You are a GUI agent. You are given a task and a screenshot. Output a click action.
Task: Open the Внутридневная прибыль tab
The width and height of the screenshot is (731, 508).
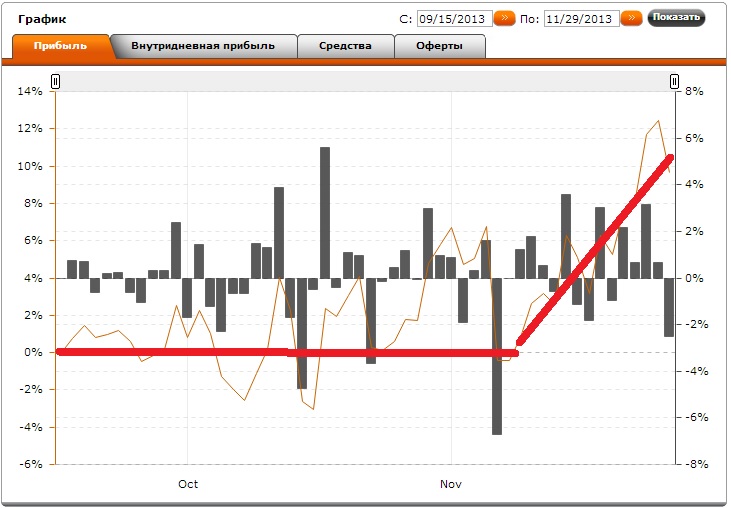[x=203, y=46]
